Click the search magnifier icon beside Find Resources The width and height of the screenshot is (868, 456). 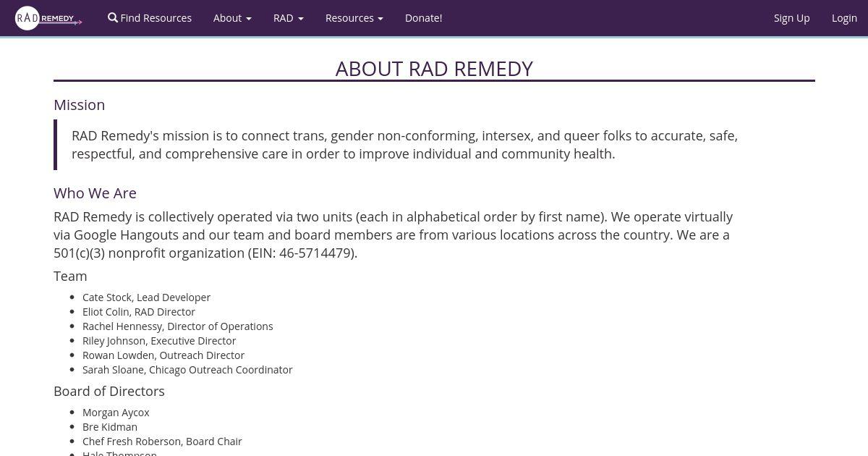click(113, 17)
